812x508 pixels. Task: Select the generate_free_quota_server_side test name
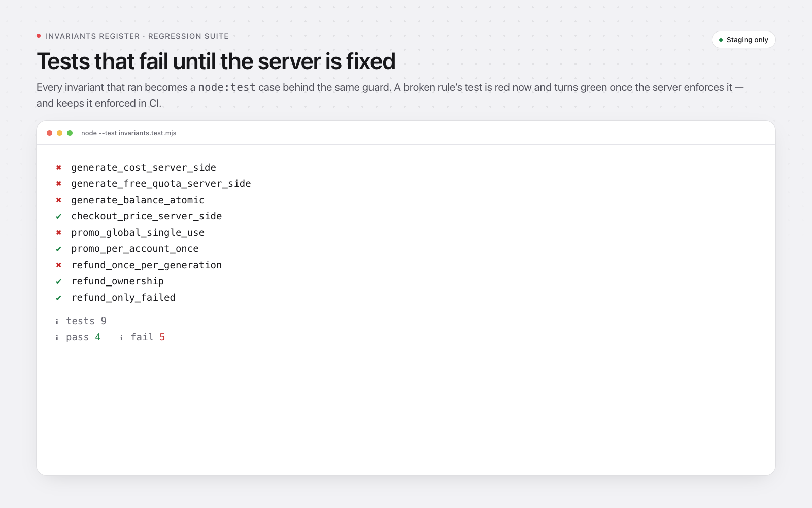click(161, 184)
